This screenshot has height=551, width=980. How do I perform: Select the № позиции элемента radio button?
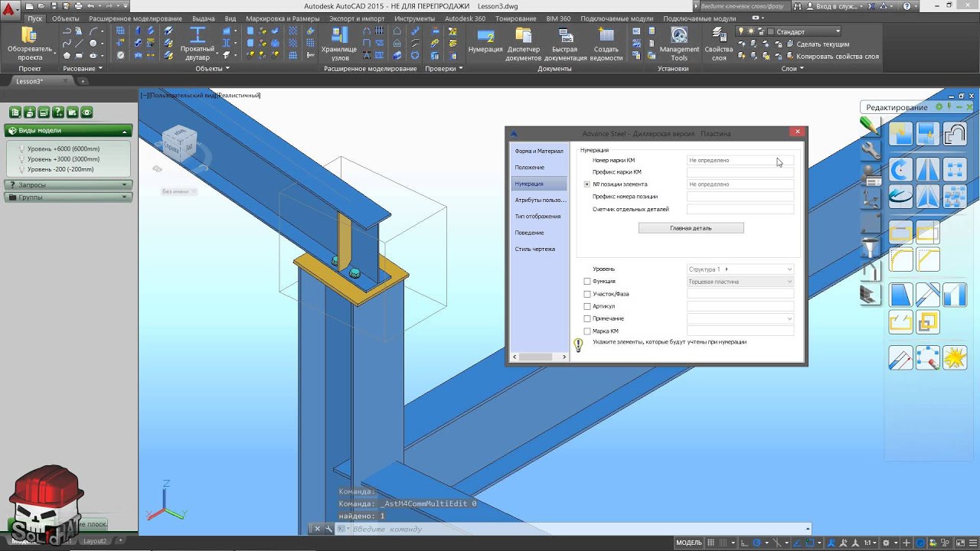tap(587, 184)
